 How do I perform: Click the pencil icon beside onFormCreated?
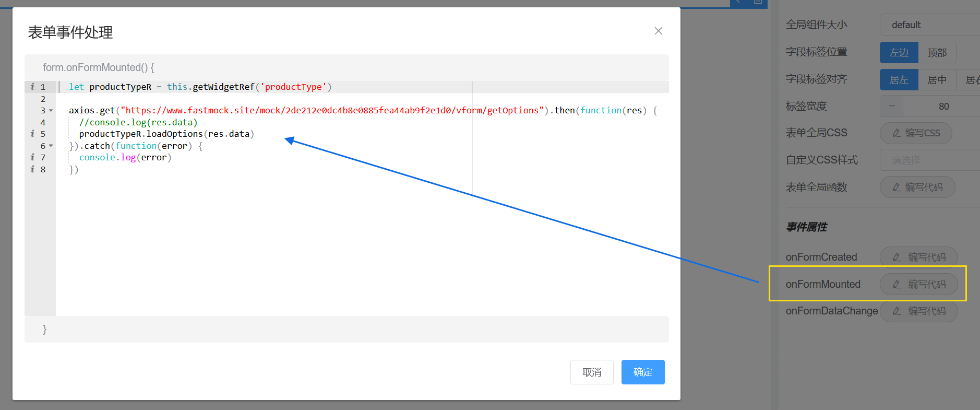click(897, 257)
